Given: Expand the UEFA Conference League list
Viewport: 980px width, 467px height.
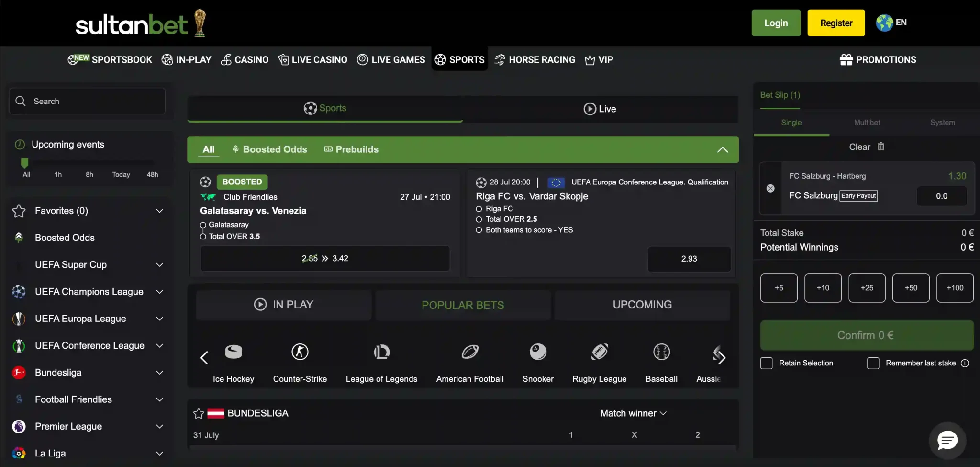Looking at the screenshot, I should (x=160, y=345).
